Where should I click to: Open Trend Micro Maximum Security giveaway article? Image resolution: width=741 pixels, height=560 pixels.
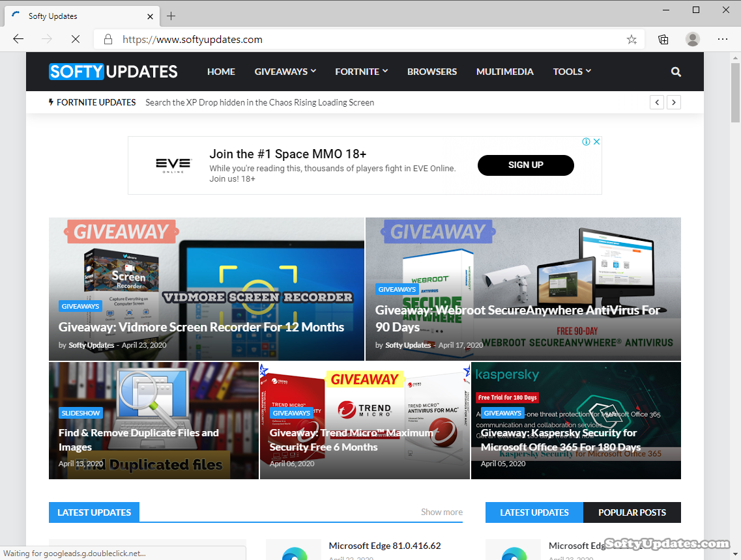(351, 440)
